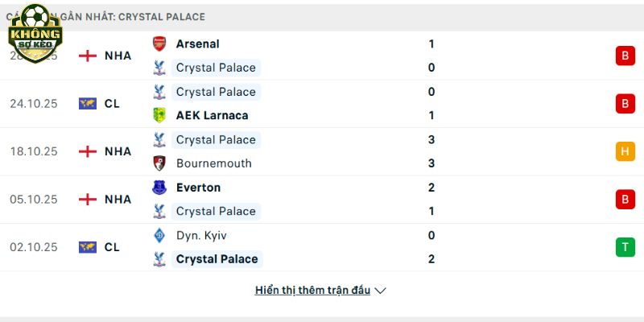Viewport: 644px width, 322px height.
Task: Open Arsenal team name link
Action: point(197,44)
